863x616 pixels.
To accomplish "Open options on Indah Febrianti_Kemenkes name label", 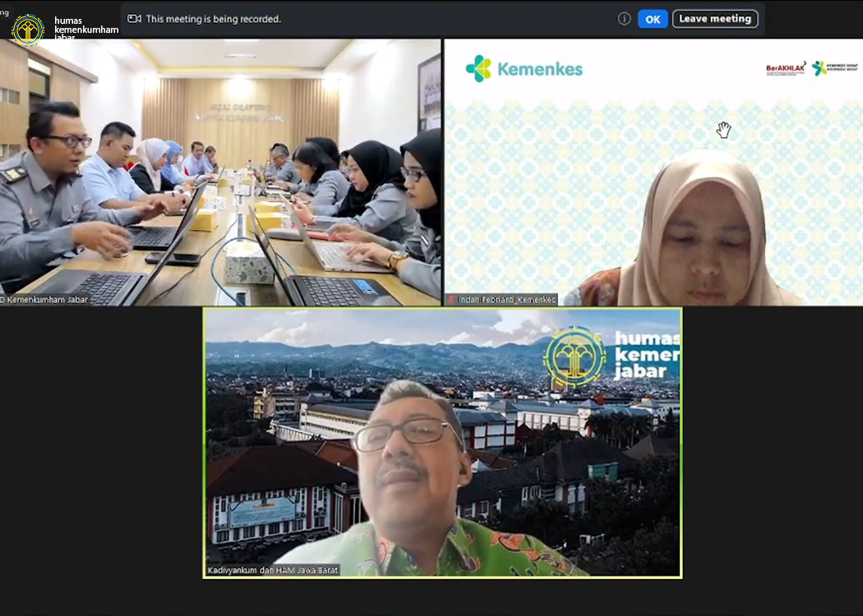I will click(505, 300).
